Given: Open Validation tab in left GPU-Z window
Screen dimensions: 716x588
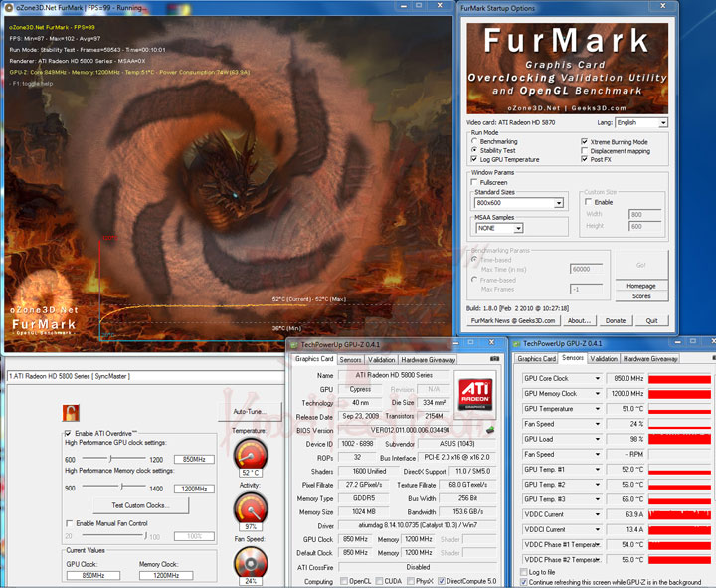Looking at the screenshot, I should (381, 360).
